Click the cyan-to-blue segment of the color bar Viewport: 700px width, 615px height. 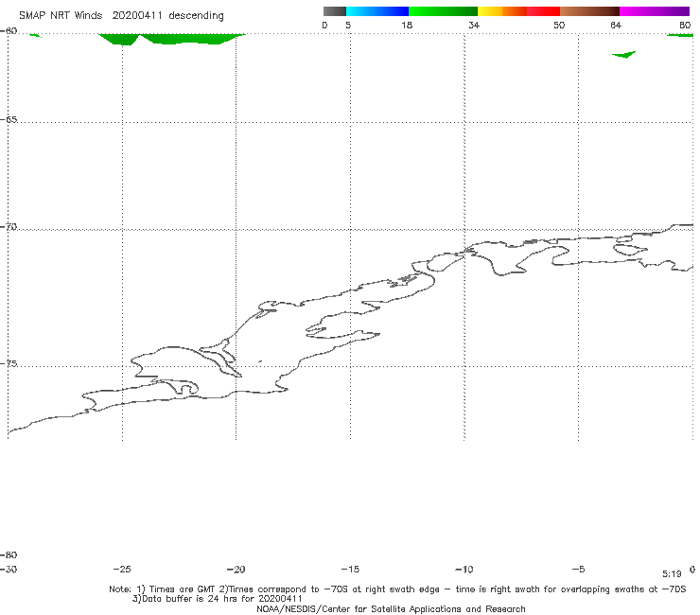pyautogui.click(x=377, y=11)
